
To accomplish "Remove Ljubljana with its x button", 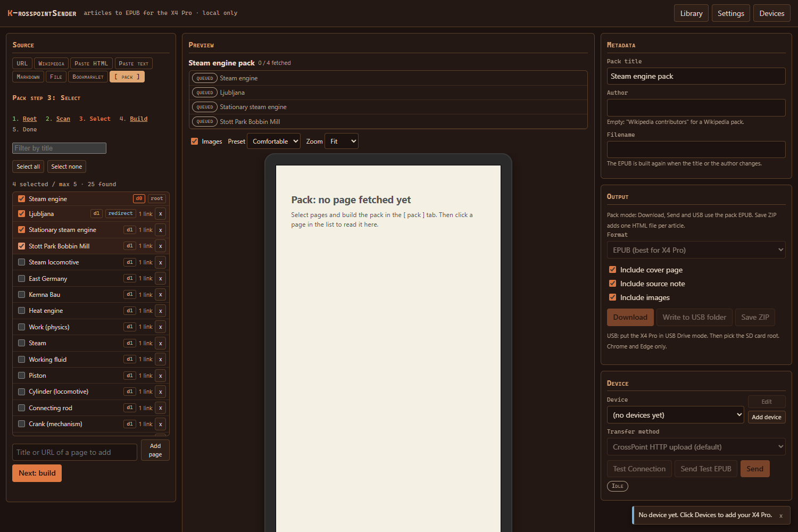I will (160, 214).
